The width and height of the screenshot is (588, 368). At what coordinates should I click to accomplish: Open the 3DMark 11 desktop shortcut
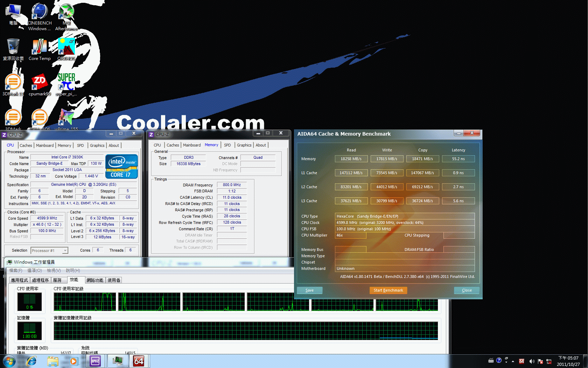pos(13,85)
